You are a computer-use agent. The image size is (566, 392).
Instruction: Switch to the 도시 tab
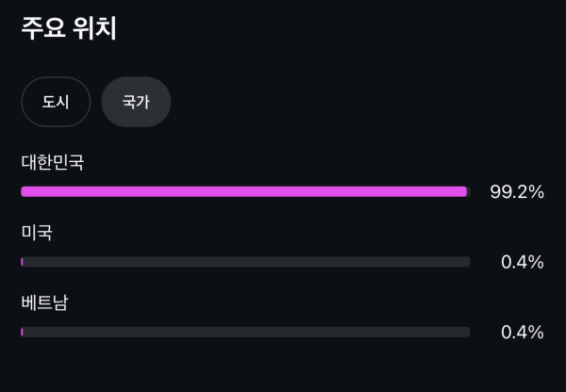click(x=56, y=102)
